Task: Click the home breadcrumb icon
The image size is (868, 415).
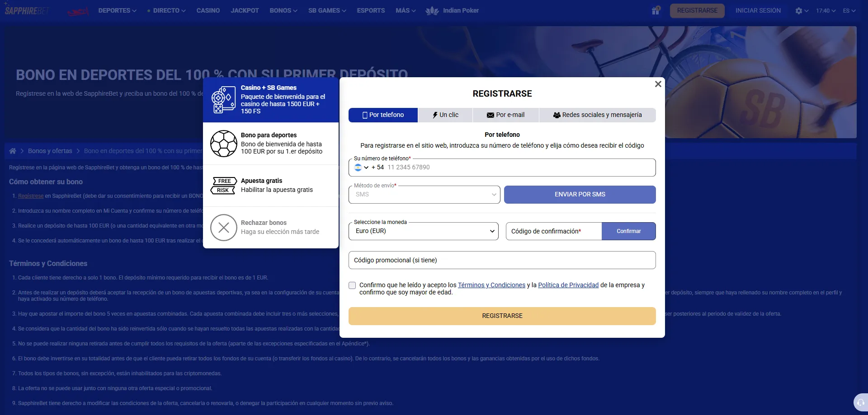Action: [x=13, y=151]
